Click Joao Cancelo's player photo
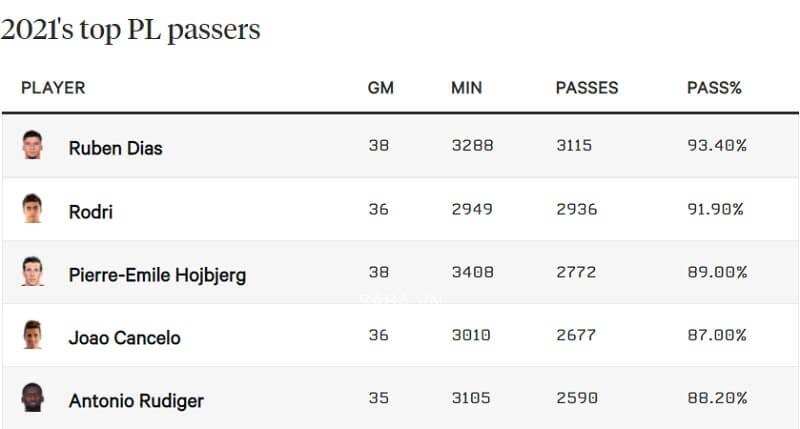This screenshot has height=429, width=800. [x=33, y=334]
